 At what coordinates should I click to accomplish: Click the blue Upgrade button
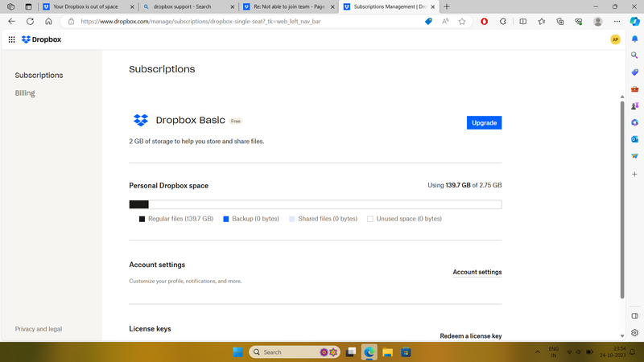(x=484, y=122)
